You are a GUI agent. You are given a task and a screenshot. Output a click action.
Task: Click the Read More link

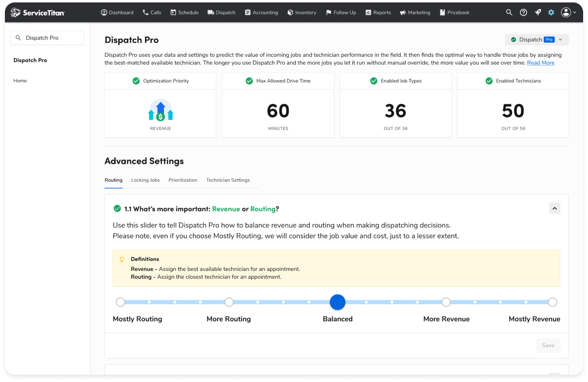coord(540,63)
